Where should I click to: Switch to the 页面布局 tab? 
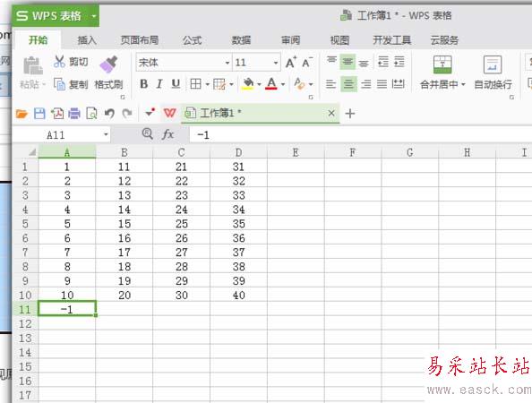(x=140, y=40)
